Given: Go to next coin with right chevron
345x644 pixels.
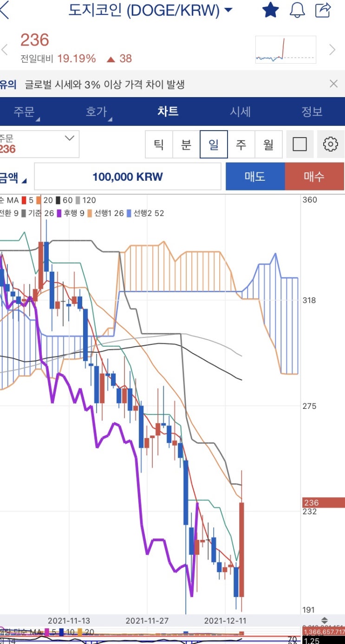Looking at the screenshot, I should point(332,49).
